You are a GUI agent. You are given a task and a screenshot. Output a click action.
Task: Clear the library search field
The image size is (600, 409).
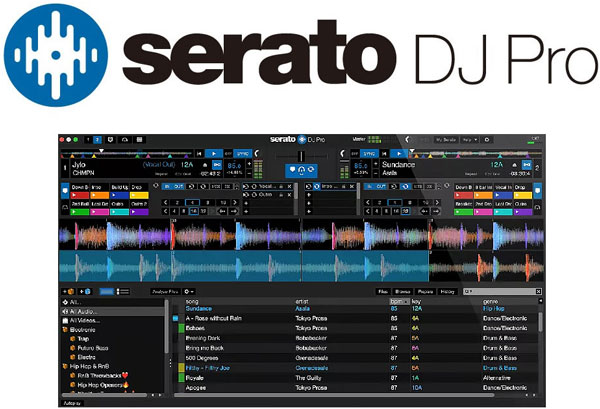coord(538,292)
